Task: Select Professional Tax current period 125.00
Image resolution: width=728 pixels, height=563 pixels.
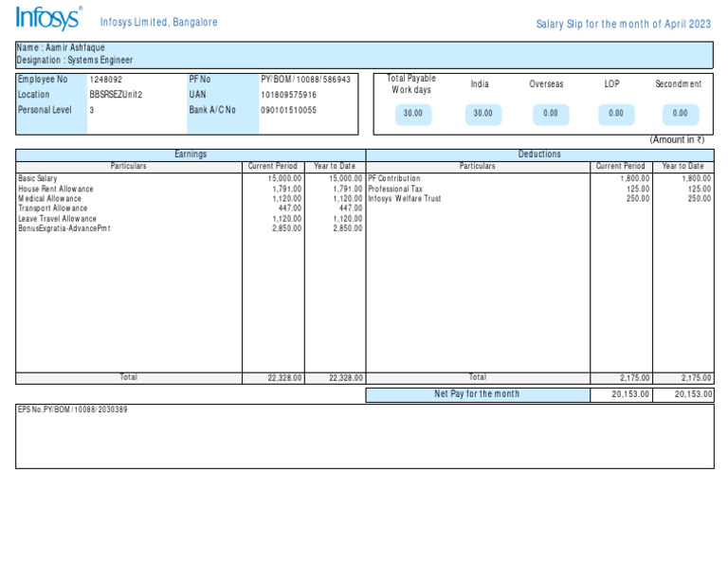Action: click(638, 189)
